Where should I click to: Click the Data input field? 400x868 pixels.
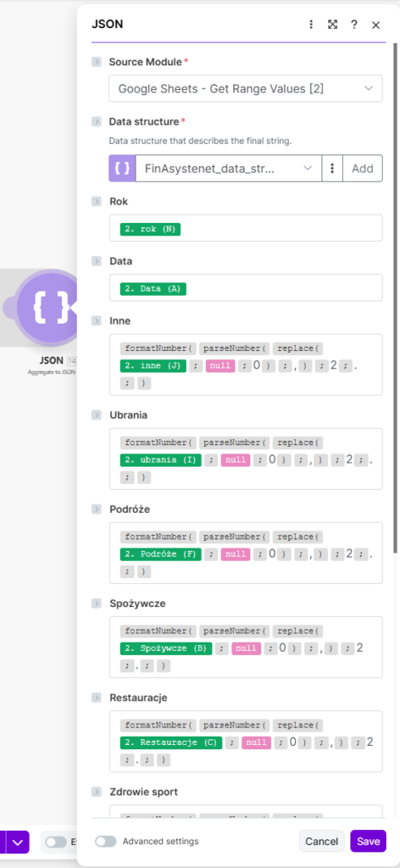(x=246, y=288)
